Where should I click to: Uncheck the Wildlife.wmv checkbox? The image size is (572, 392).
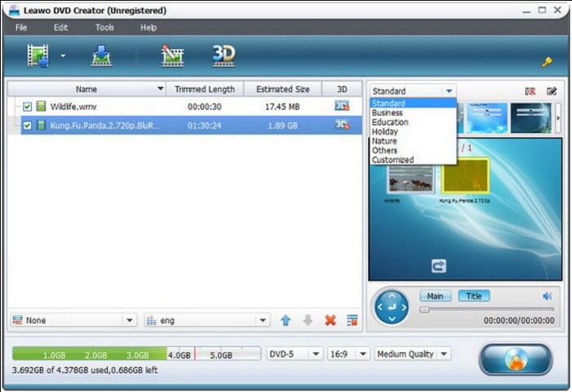pyautogui.click(x=28, y=106)
